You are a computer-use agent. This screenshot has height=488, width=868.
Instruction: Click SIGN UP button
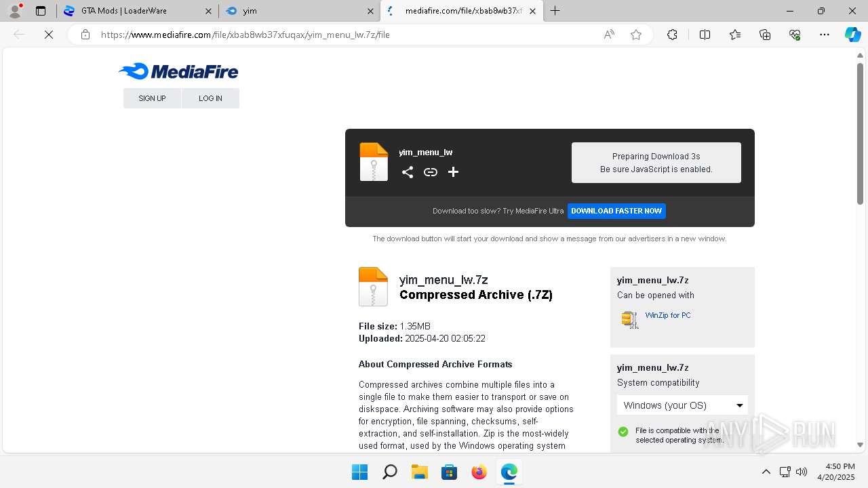pos(152,98)
